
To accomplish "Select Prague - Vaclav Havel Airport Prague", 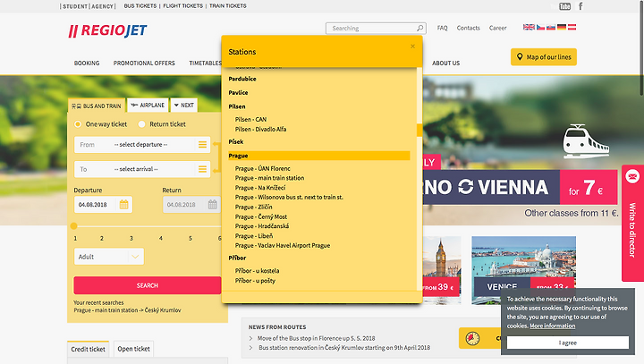I will click(x=283, y=245).
